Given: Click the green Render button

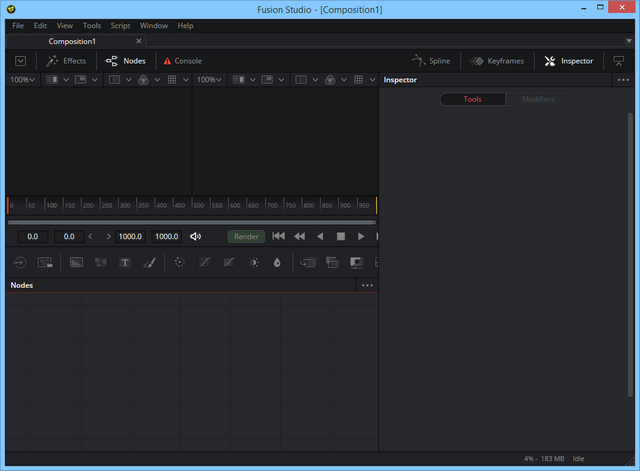Looking at the screenshot, I should click(x=246, y=237).
